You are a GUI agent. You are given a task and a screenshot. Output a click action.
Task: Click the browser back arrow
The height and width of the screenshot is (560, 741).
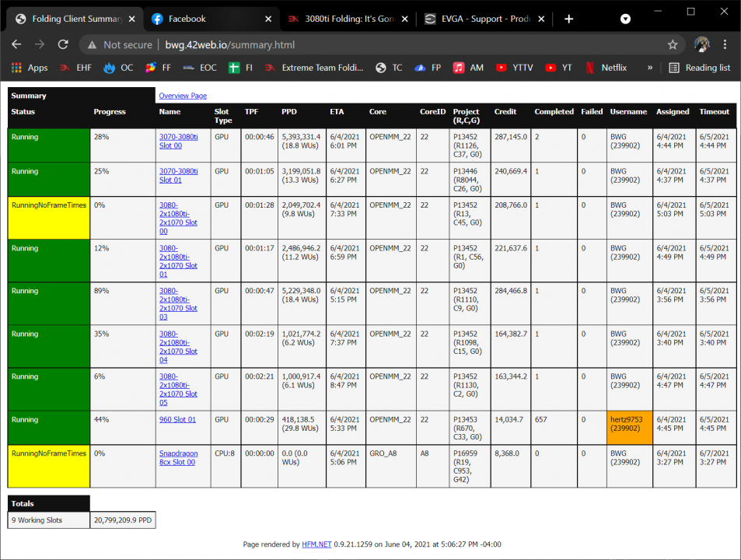click(17, 45)
